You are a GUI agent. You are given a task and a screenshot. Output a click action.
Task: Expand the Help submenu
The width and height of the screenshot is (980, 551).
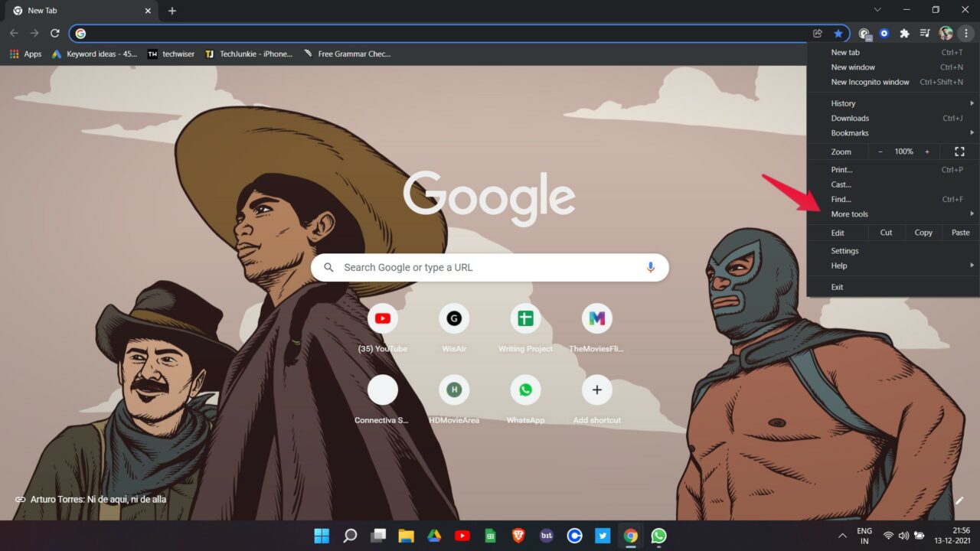tap(893, 266)
